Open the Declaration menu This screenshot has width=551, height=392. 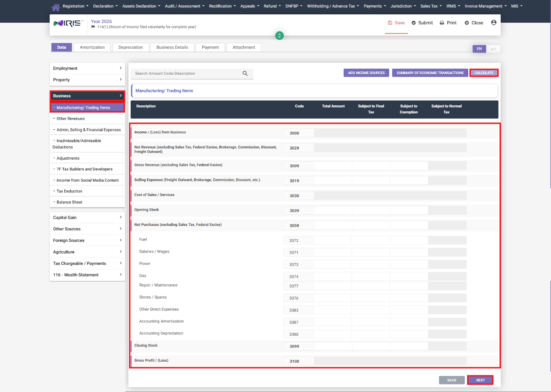[x=105, y=6]
